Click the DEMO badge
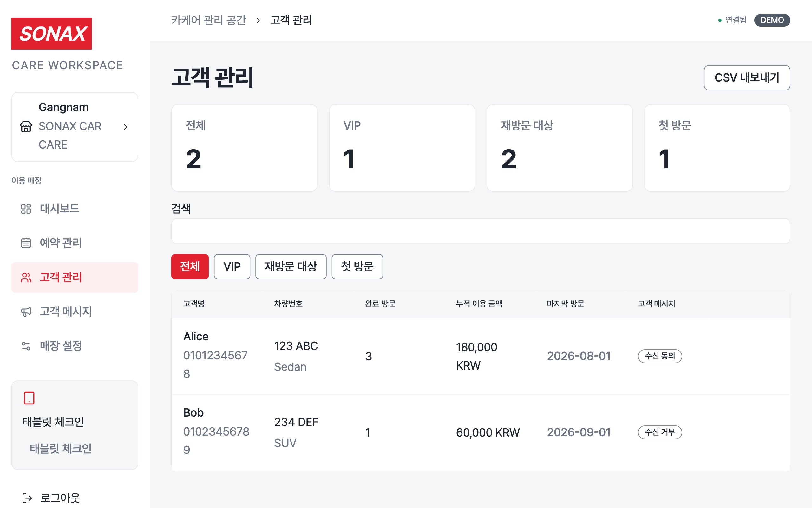Screen dimensions: 812x508 (772, 20)
